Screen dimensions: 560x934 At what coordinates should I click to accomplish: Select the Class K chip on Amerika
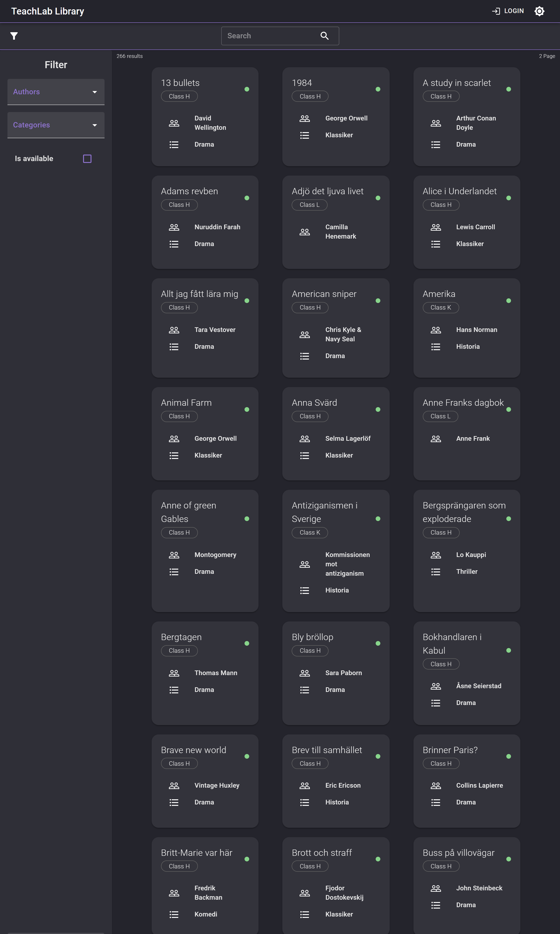441,307
